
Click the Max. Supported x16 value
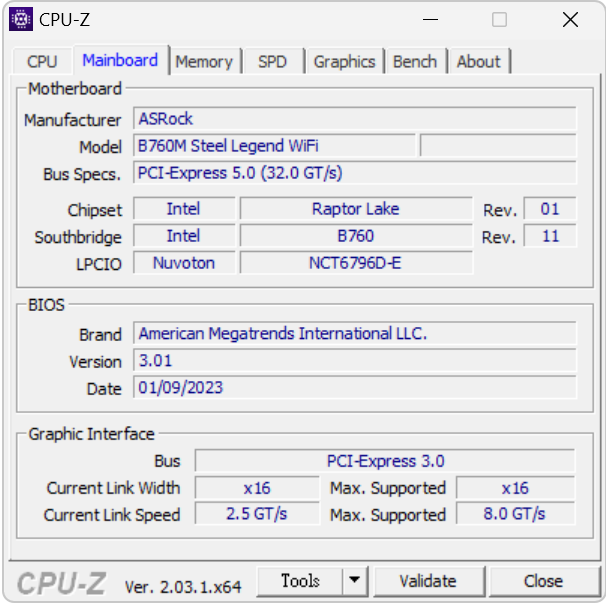pyautogui.click(x=515, y=488)
